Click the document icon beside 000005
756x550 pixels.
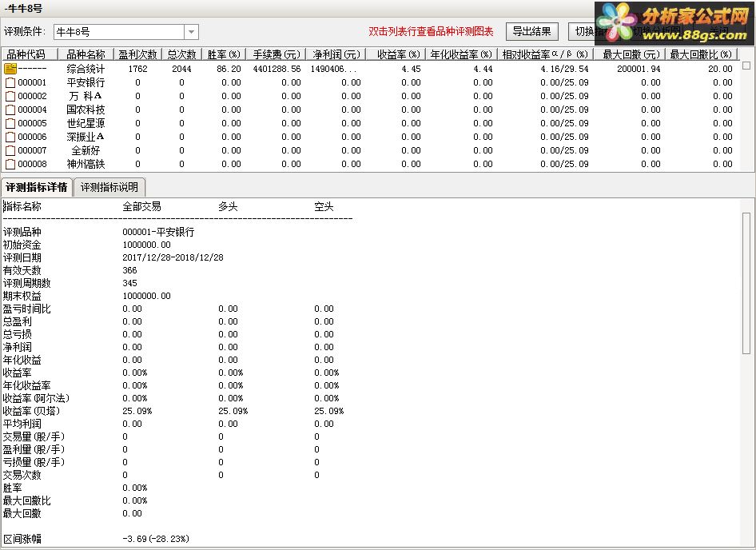coord(10,123)
